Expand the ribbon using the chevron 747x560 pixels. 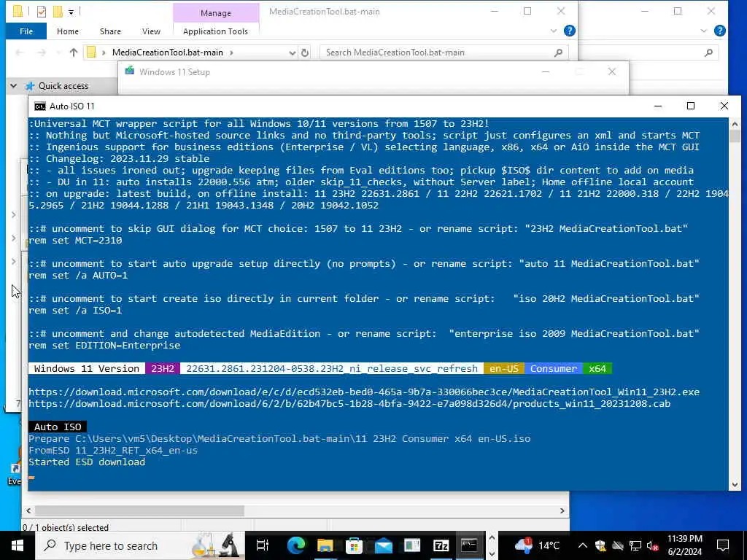[553, 31]
